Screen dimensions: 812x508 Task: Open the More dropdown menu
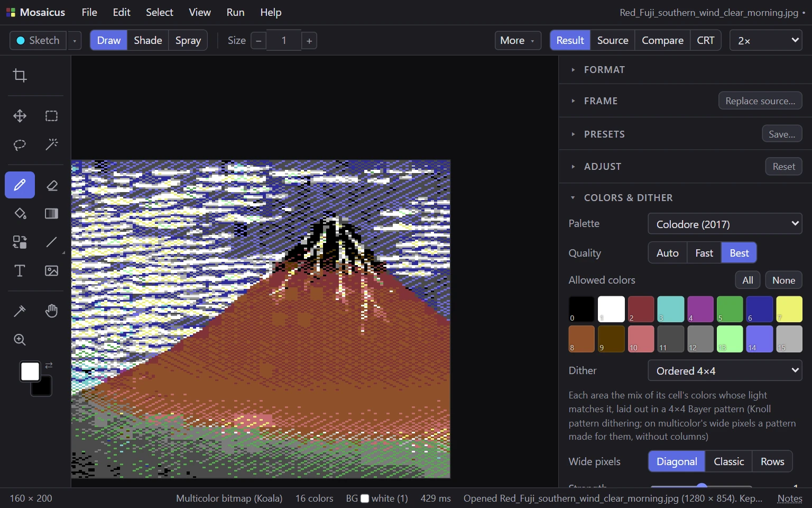tap(518, 40)
